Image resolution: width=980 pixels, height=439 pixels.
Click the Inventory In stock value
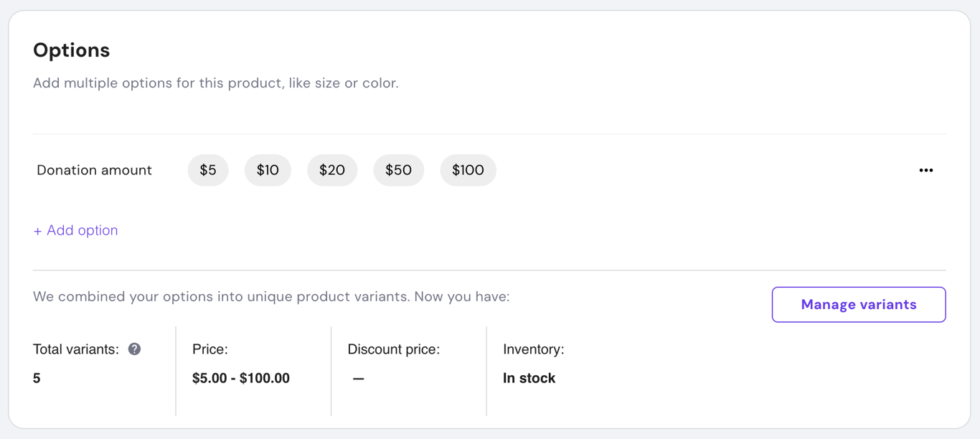pos(529,378)
